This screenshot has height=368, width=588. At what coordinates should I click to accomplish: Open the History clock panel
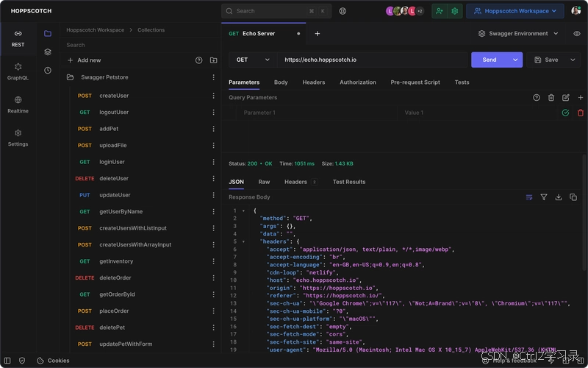[48, 70]
